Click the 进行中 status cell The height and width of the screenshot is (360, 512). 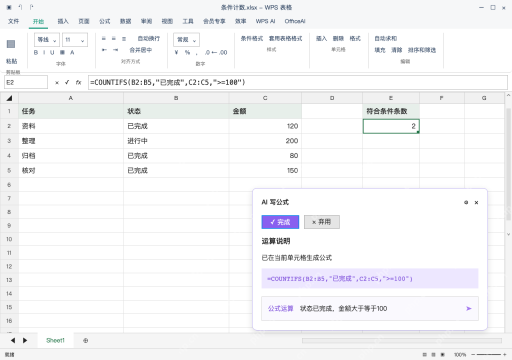coord(176,141)
